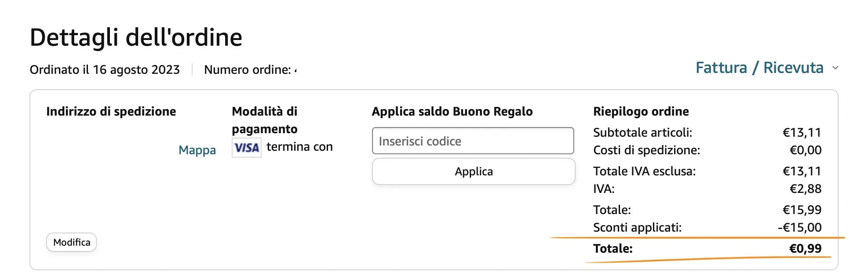Click the Dettagli dell'ordine heading

[135, 37]
